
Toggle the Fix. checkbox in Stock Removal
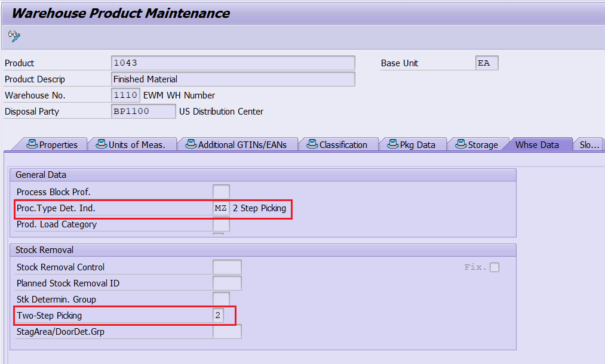tap(495, 267)
